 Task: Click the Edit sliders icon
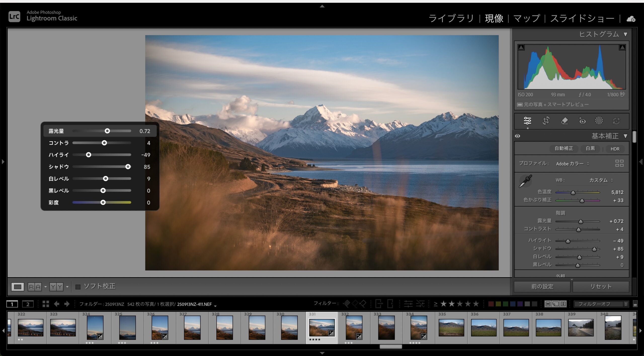point(527,121)
